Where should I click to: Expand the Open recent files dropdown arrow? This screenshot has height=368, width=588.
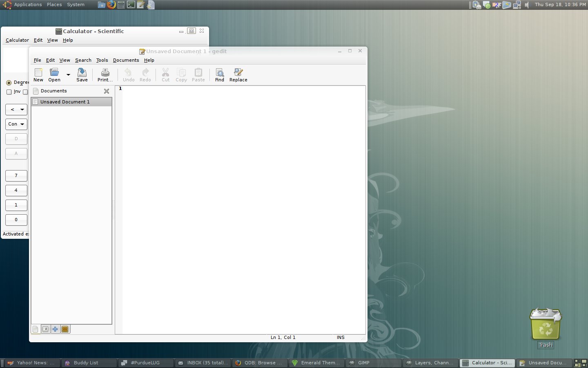[x=68, y=75]
